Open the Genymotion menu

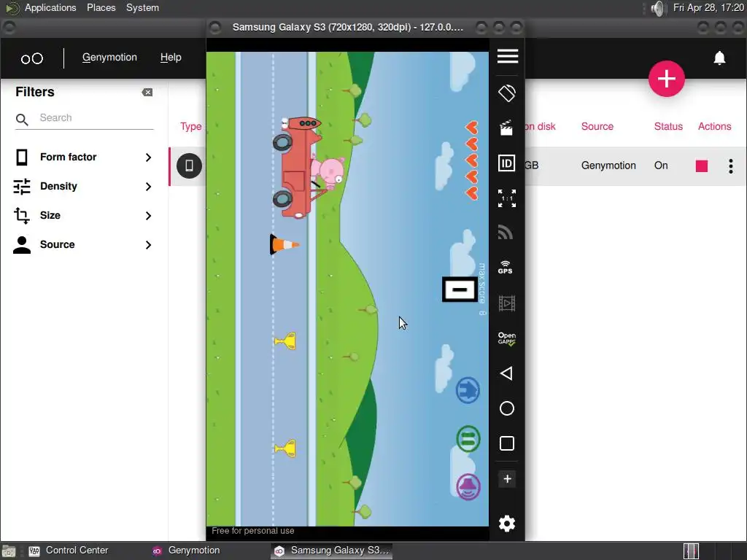click(x=109, y=57)
